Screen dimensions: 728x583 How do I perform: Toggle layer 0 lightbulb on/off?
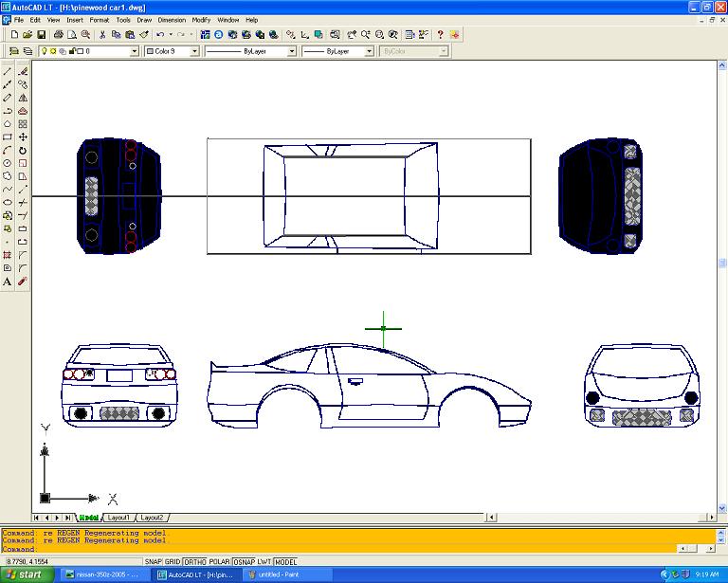[x=45, y=51]
